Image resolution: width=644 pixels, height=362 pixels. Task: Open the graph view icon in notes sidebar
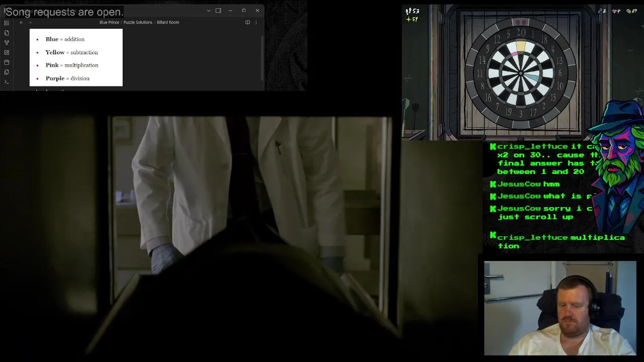(x=7, y=42)
